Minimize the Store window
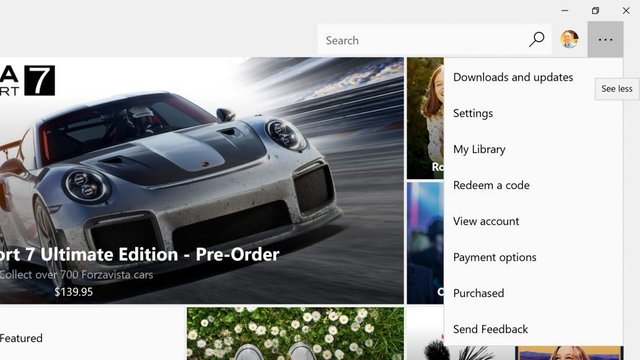This screenshot has width=640, height=360. 565,11
